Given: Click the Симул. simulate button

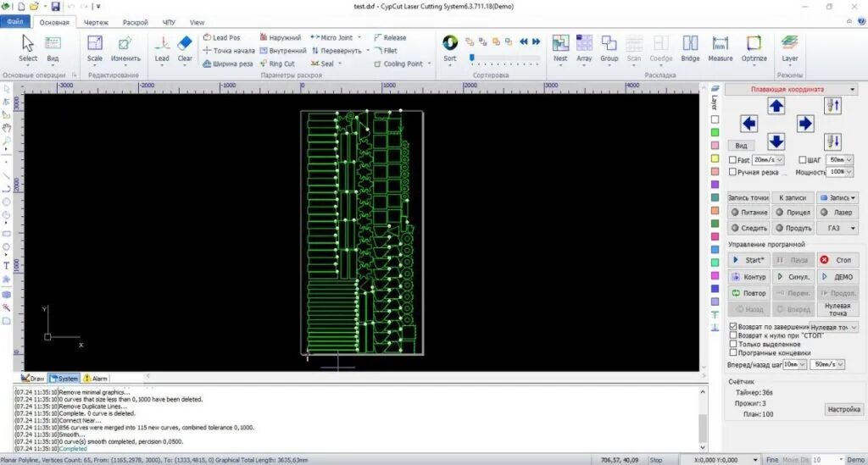Looking at the screenshot, I should tap(793, 276).
